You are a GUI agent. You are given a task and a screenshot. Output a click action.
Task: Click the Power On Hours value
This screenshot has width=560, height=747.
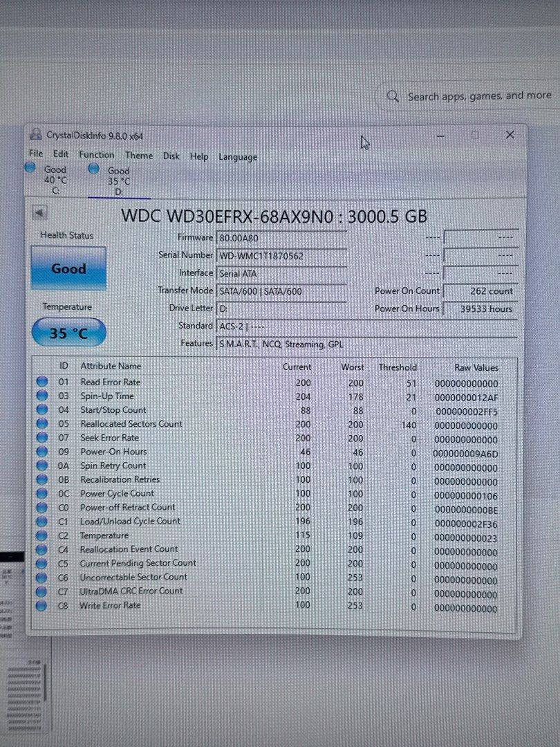(480, 308)
